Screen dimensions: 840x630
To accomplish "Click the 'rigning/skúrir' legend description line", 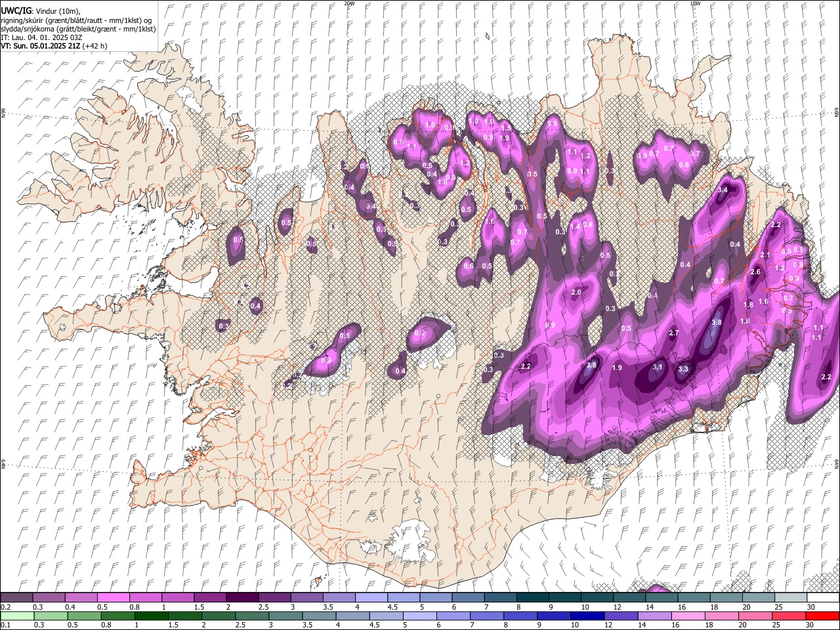I will [76, 20].
